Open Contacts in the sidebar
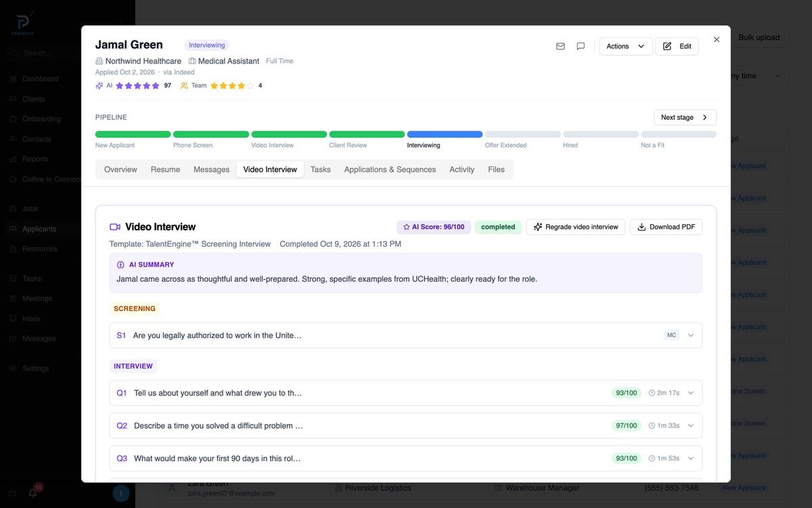Image resolution: width=812 pixels, height=508 pixels. pyautogui.click(x=37, y=139)
